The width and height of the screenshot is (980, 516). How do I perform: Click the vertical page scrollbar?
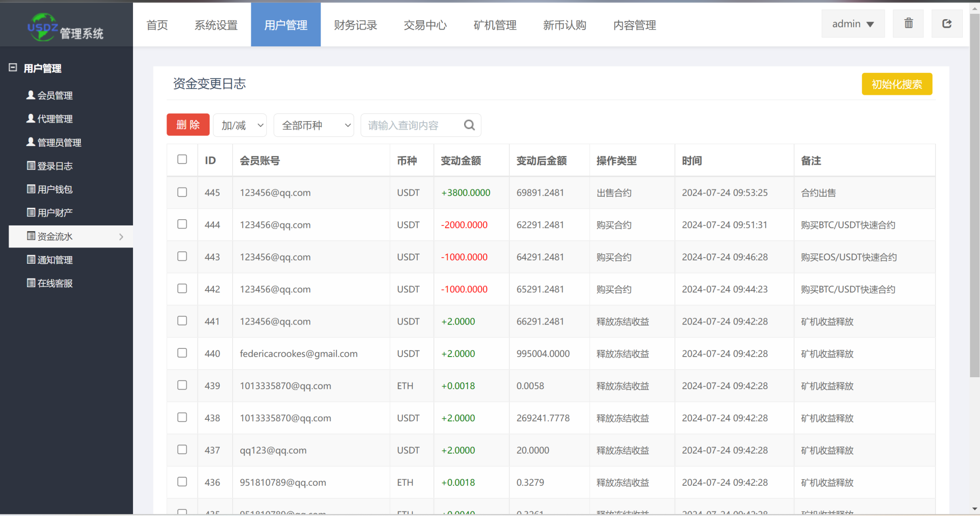974,191
